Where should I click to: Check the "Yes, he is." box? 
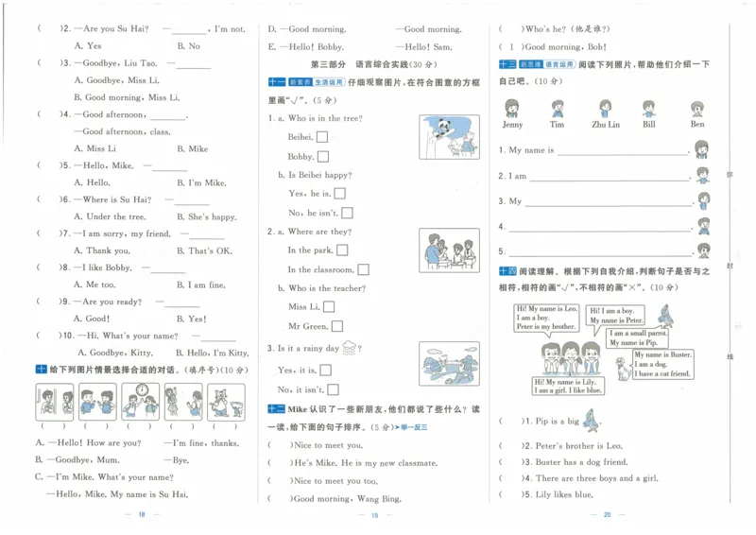click(339, 194)
